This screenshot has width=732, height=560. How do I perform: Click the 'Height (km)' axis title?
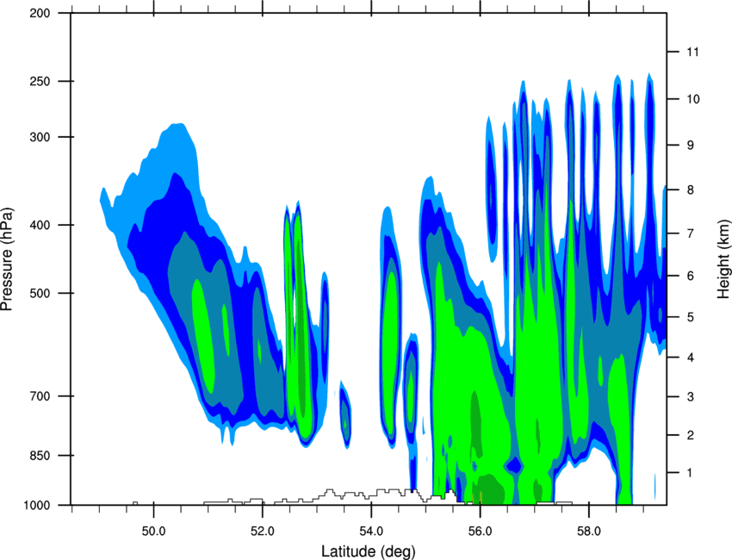click(723, 259)
